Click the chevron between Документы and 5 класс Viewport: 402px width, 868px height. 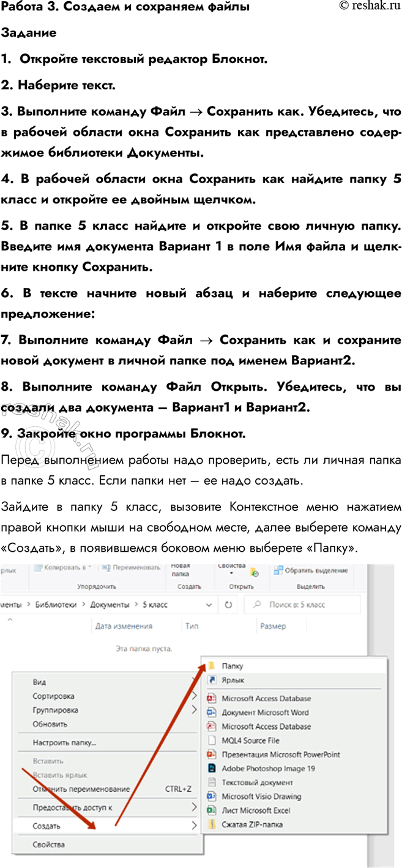click(135, 605)
